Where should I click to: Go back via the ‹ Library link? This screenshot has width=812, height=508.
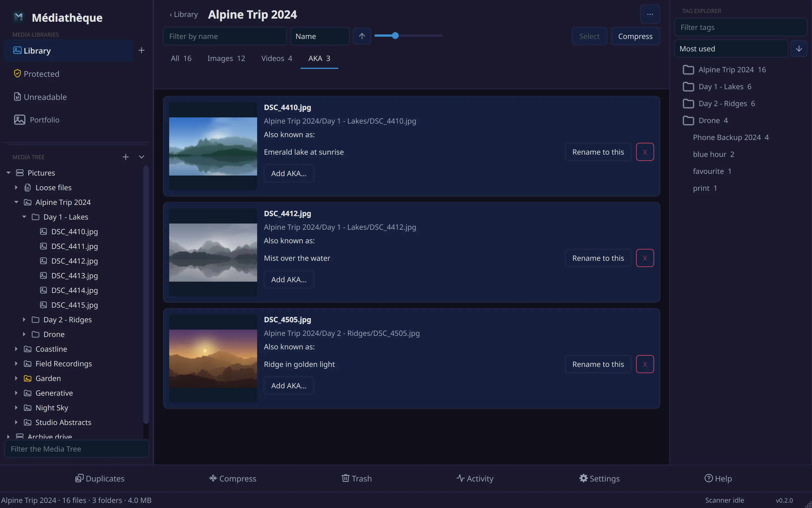point(184,14)
